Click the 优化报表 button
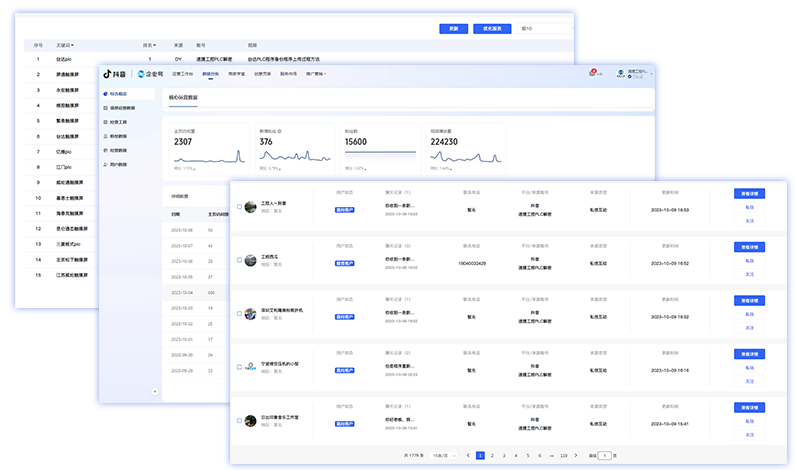795x470 pixels. coord(493,29)
